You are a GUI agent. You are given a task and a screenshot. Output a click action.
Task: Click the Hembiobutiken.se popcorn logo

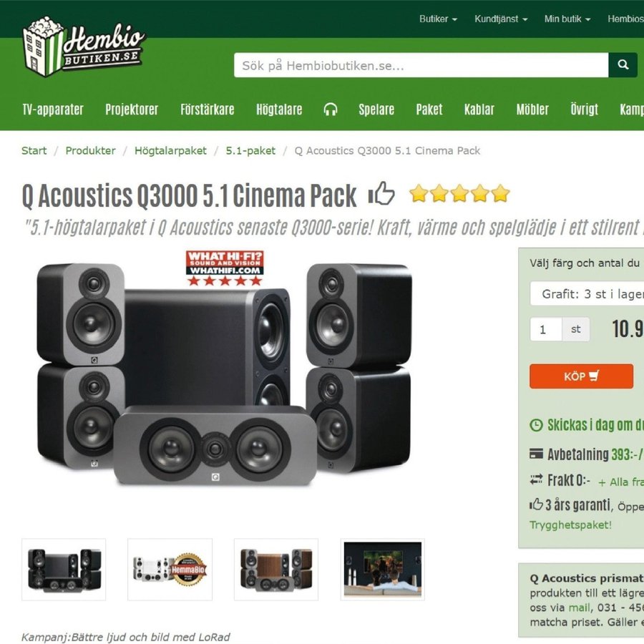click(x=84, y=47)
